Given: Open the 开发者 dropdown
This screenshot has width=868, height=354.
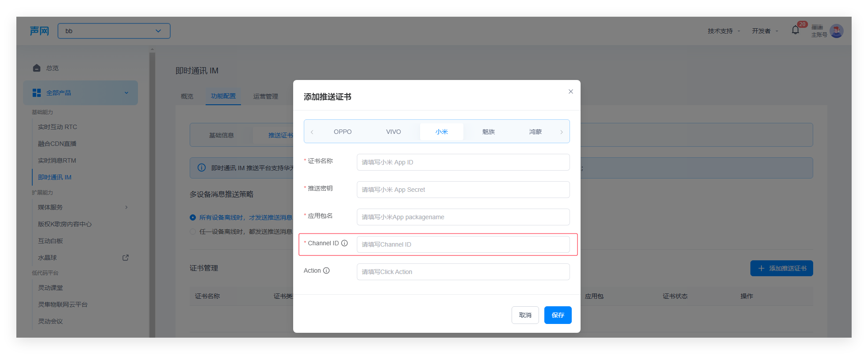Looking at the screenshot, I should (x=765, y=31).
